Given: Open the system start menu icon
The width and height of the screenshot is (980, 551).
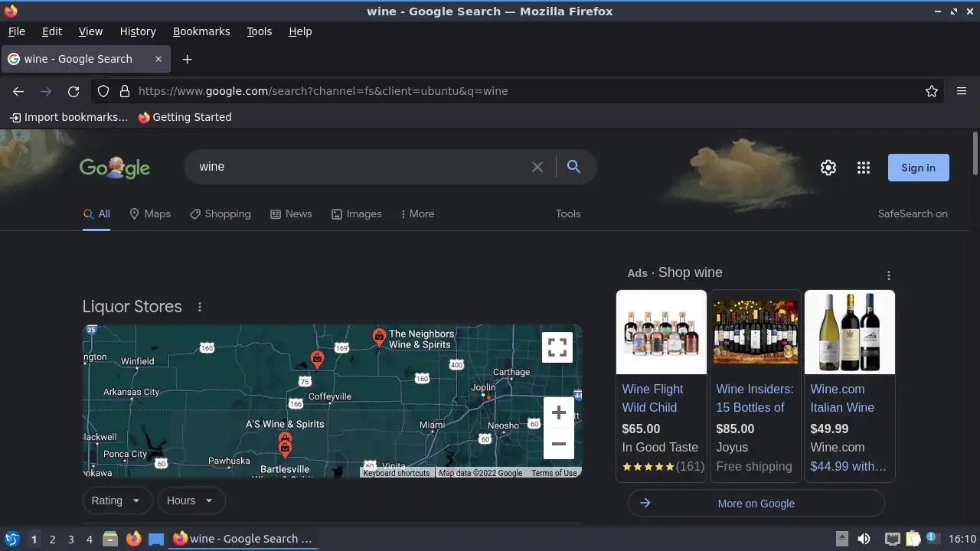Looking at the screenshot, I should tap(12, 539).
